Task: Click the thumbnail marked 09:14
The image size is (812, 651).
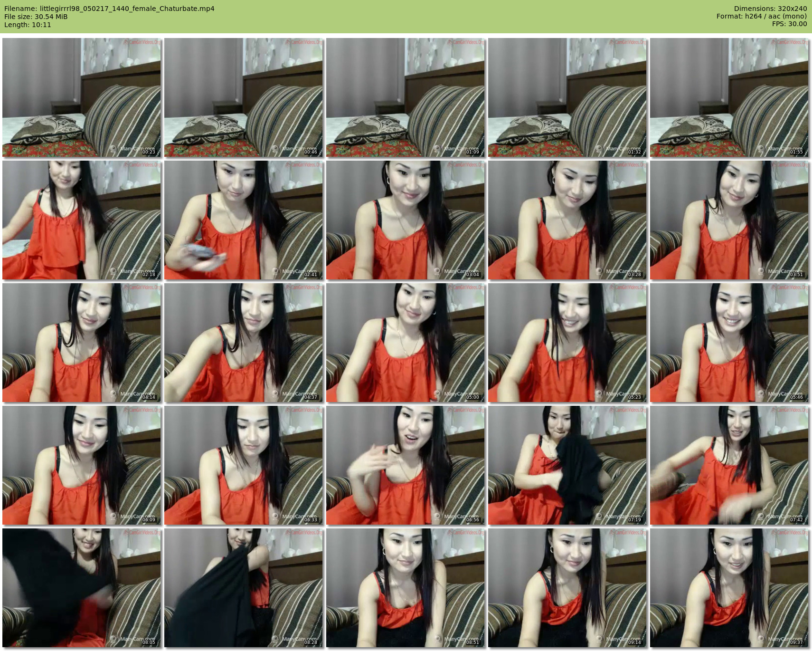Action: [567, 588]
